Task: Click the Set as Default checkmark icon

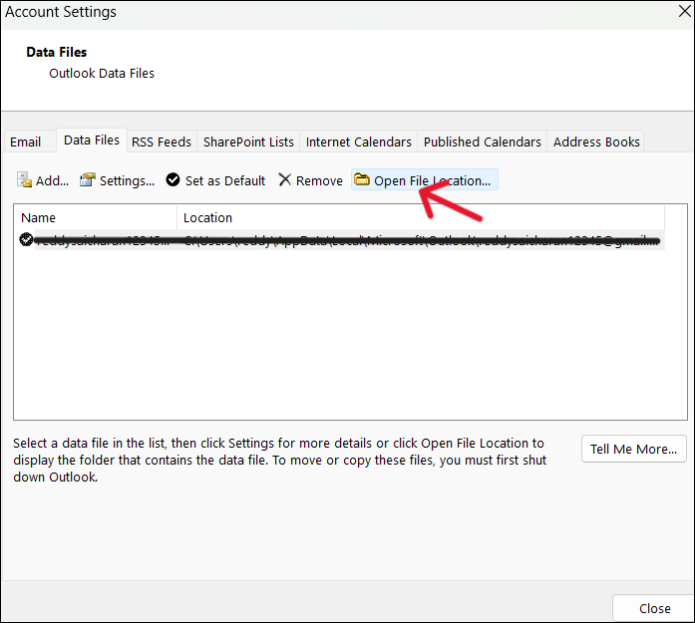Action: click(173, 180)
